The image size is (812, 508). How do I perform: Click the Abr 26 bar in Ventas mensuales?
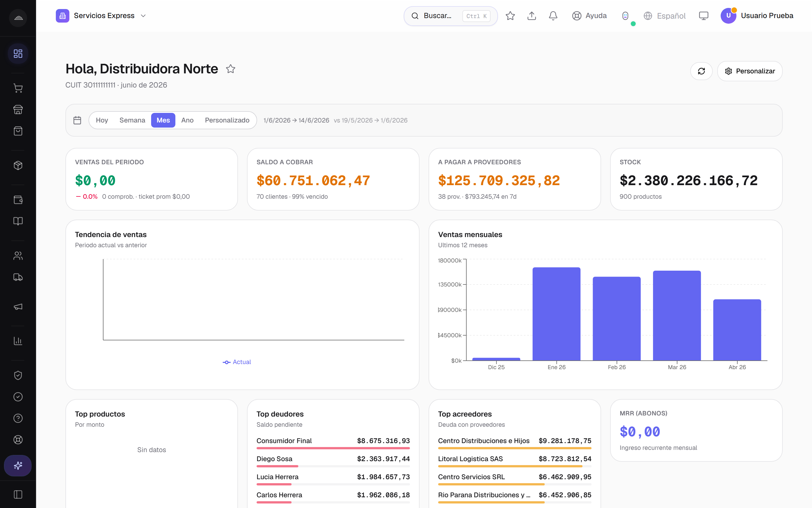tap(737, 330)
